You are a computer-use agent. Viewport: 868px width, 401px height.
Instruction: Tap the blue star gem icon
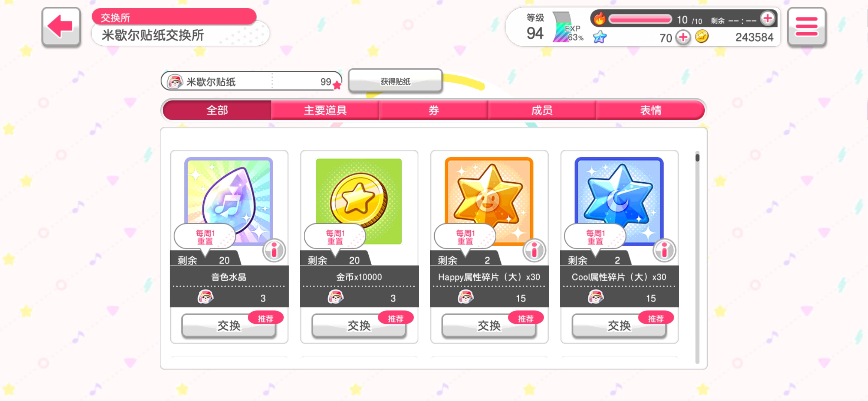coord(599,37)
